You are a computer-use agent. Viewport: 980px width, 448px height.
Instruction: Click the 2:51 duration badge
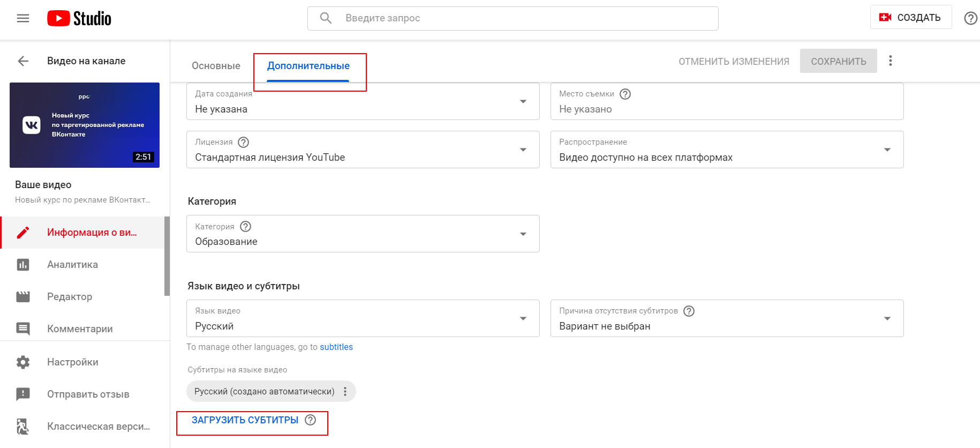pyautogui.click(x=144, y=157)
